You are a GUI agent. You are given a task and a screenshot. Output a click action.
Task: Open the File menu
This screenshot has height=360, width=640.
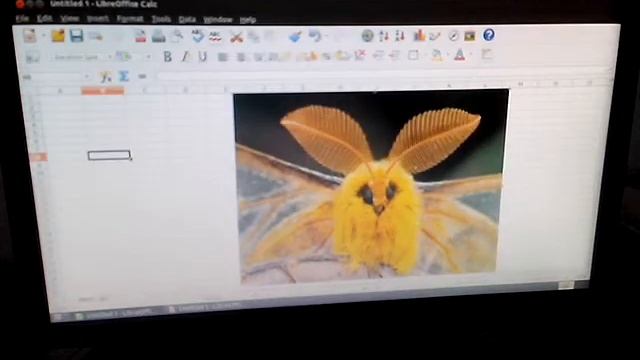22,18
